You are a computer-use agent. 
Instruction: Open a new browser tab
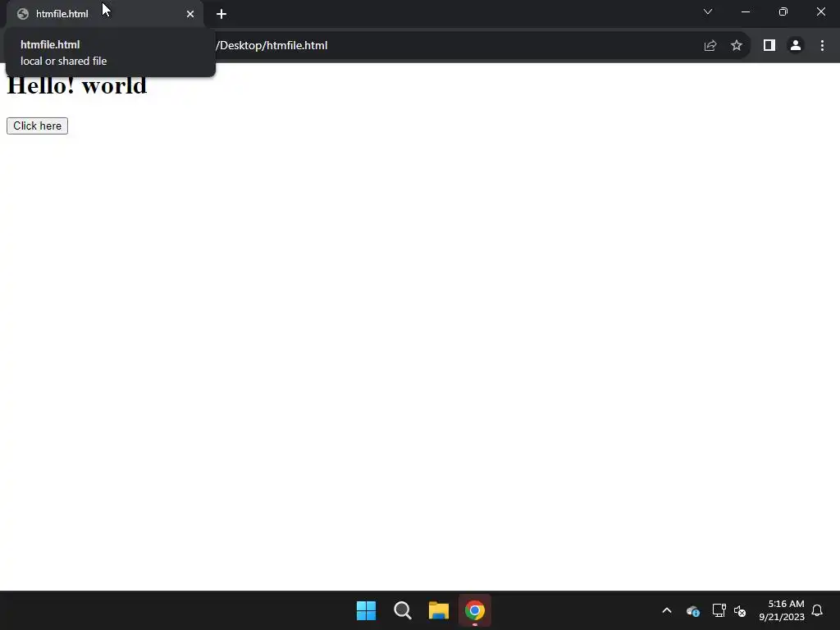(x=221, y=14)
